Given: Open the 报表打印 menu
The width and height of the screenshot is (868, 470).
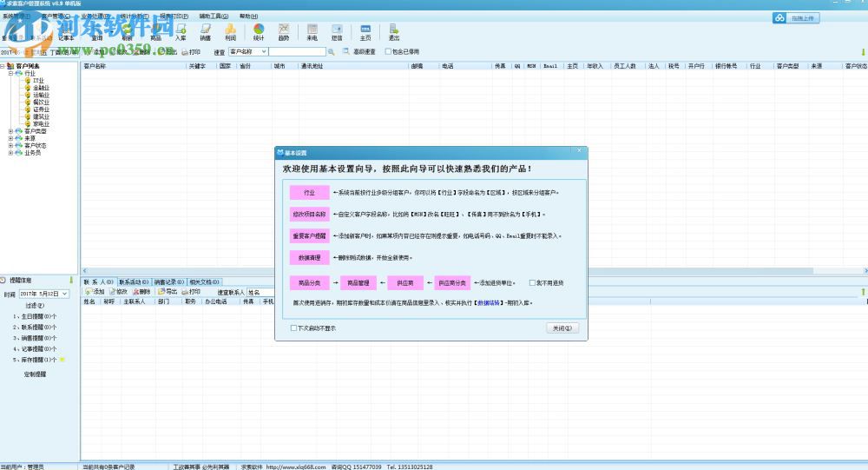Looking at the screenshot, I should 174,17.
